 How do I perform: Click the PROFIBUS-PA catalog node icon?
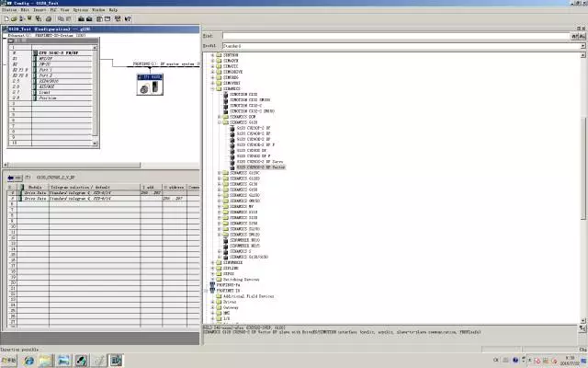click(212, 285)
